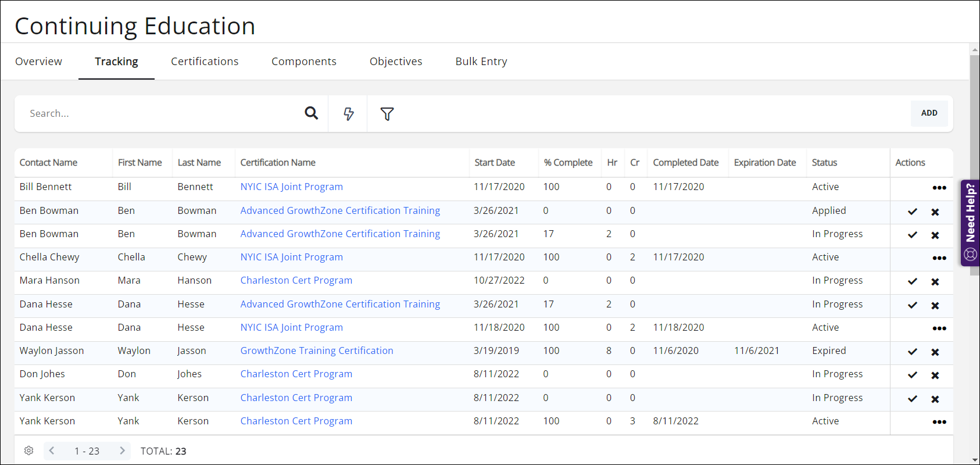980x465 pixels.
Task: Click into the Search field
Action: (x=163, y=113)
